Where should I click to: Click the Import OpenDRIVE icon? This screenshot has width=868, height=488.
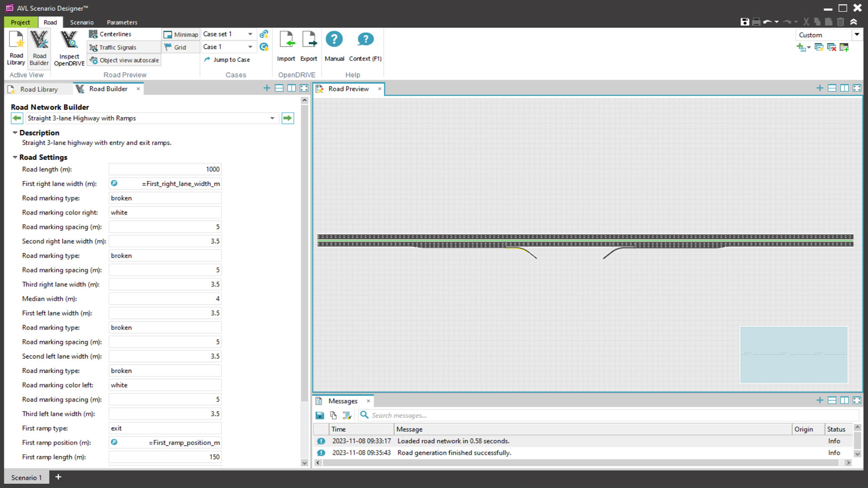(x=286, y=46)
